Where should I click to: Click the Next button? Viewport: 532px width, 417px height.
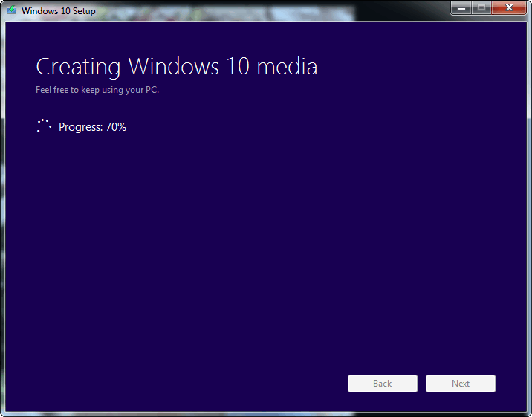click(x=461, y=384)
